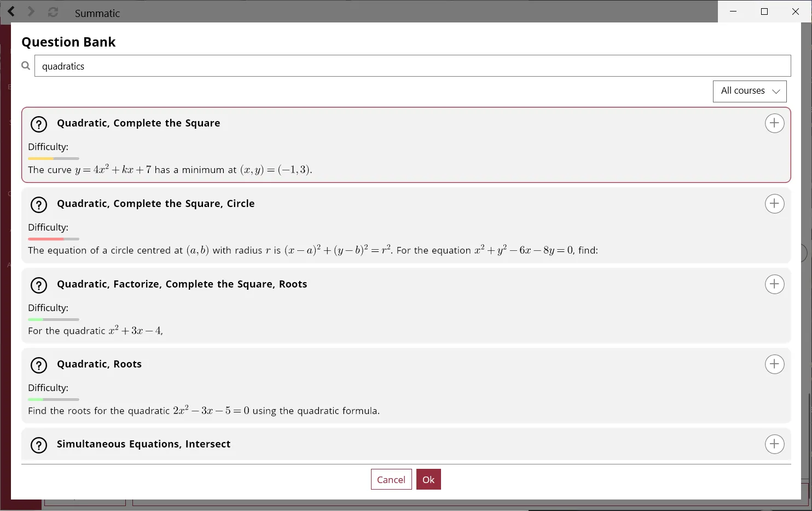Image resolution: width=812 pixels, height=511 pixels.
Task: Click the chevron on the All courses selector
Action: point(777,91)
